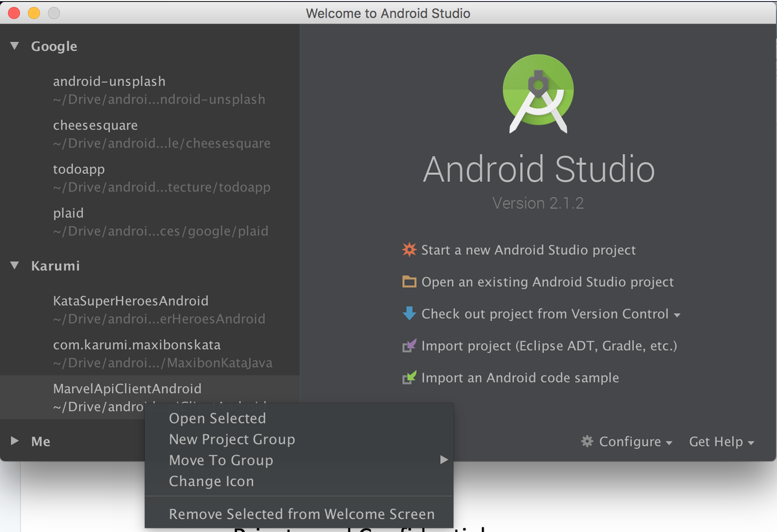Start a new Android Studio project
Image resolution: width=777 pixels, height=532 pixels.
pyautogui.click(x=528, y=250)
